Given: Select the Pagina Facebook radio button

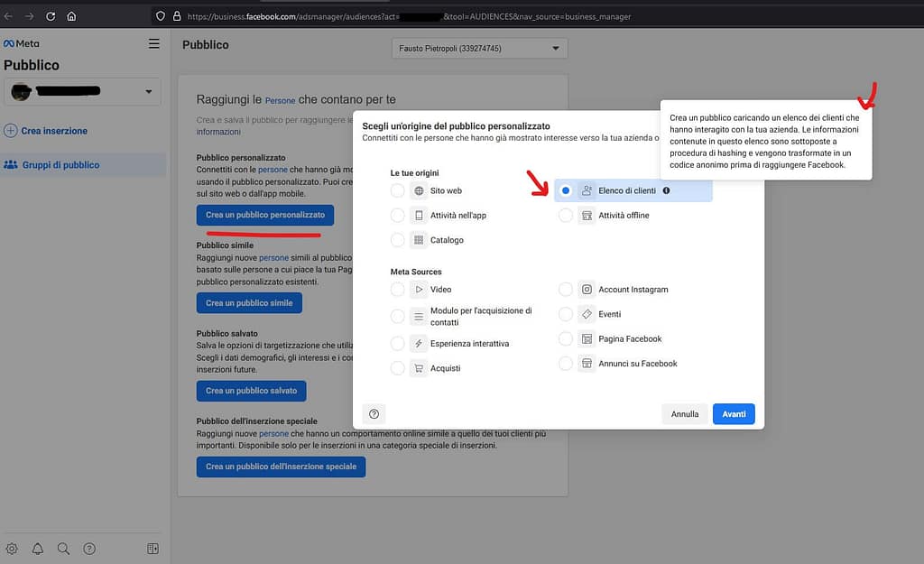Looking at the screenshot, I should coord(566,339).
